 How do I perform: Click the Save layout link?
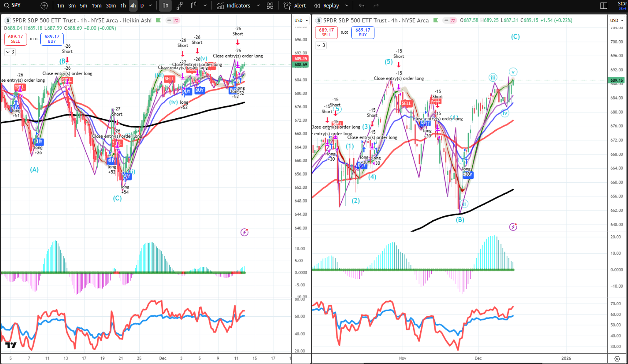(622, 8)
